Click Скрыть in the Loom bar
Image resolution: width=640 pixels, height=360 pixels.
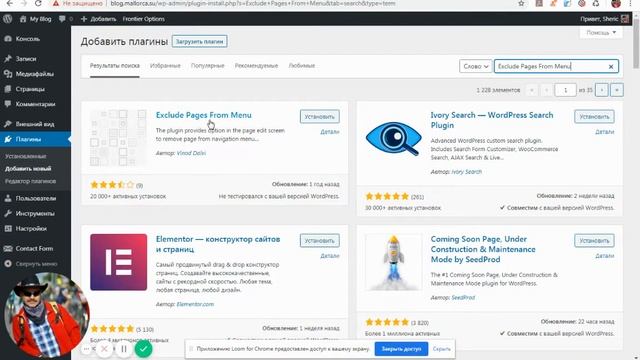point(441,349)
